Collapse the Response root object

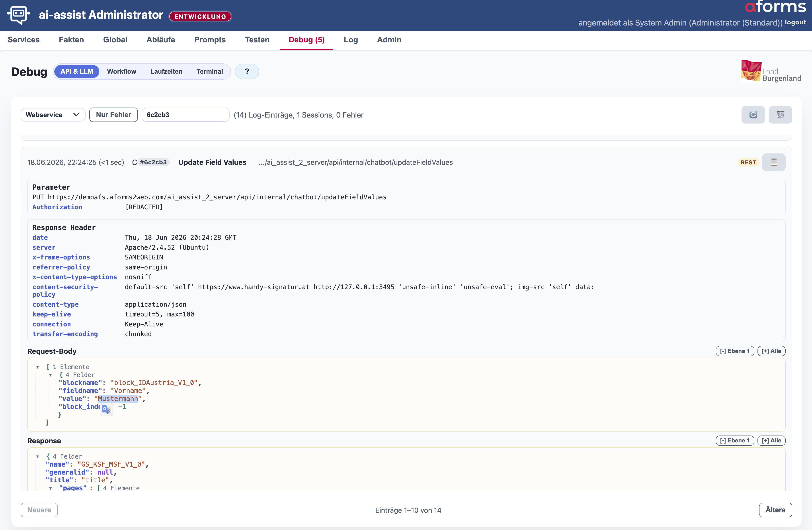(37, 457)
